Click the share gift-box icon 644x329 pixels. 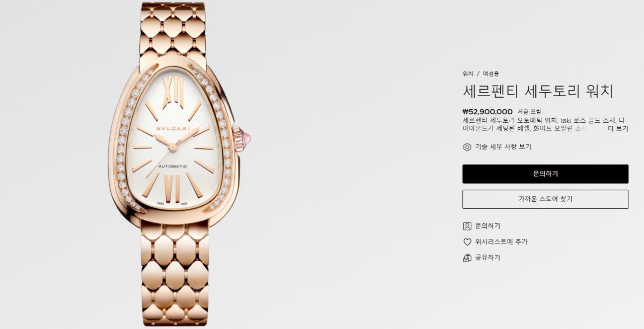point(467,258)
